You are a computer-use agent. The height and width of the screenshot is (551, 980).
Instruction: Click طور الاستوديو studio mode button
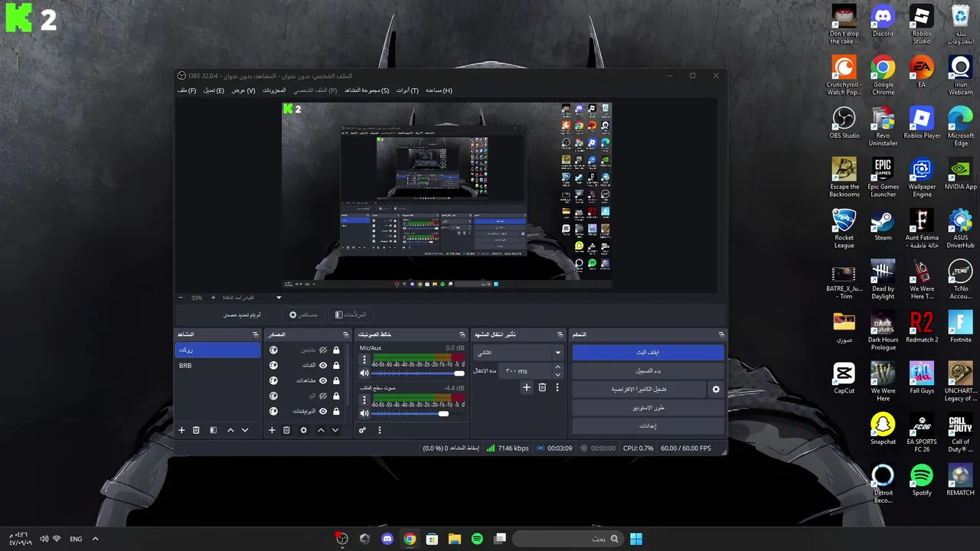pos(648,408)
